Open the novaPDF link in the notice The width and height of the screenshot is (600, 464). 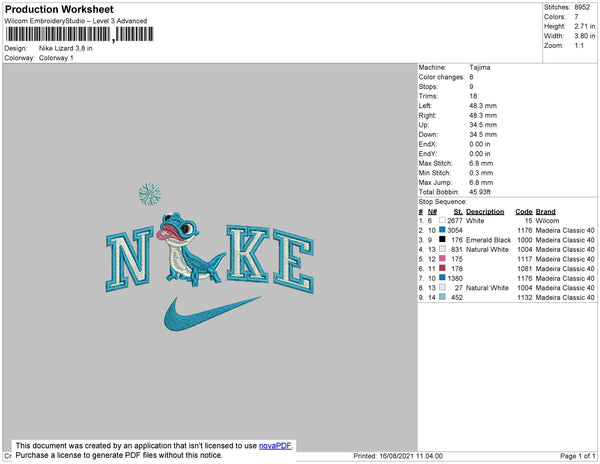pos(275,446)
